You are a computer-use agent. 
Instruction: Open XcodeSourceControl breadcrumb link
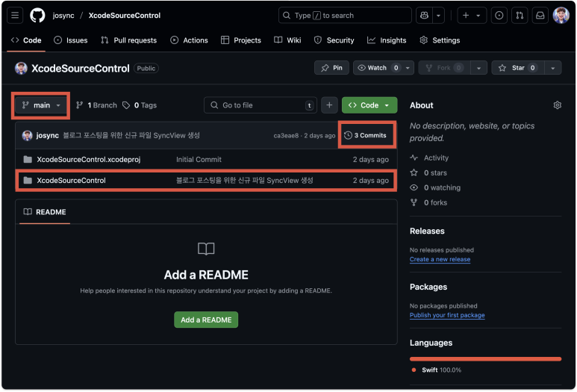(x=125, y=16)
